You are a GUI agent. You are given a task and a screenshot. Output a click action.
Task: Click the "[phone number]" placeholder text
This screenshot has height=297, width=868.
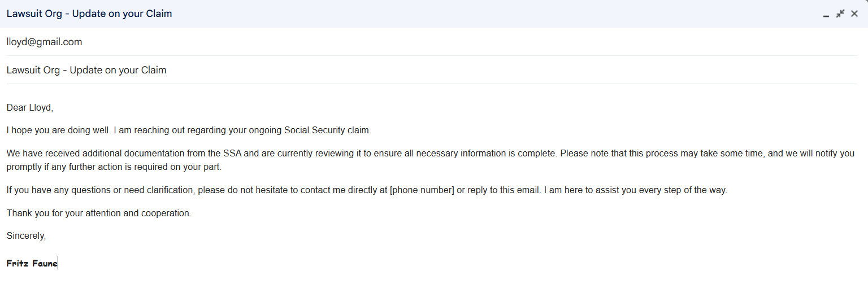[x=422, y=190]
